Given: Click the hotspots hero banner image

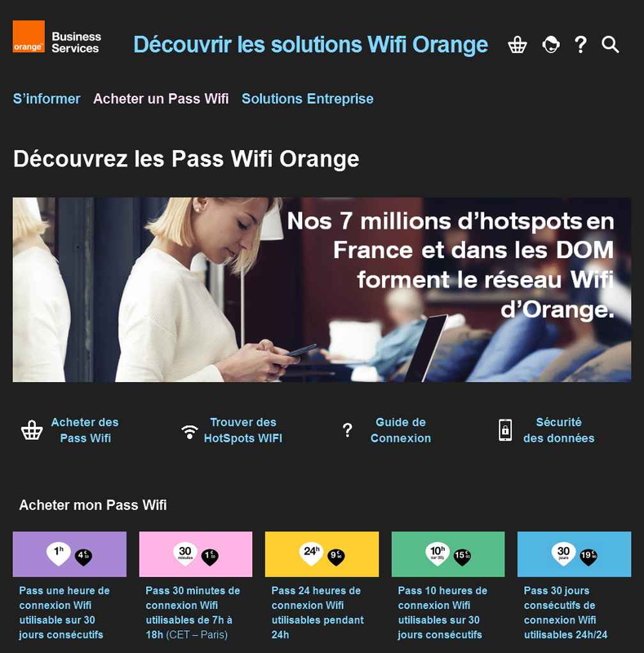Looking at the screenshot, I should point(322,290).
